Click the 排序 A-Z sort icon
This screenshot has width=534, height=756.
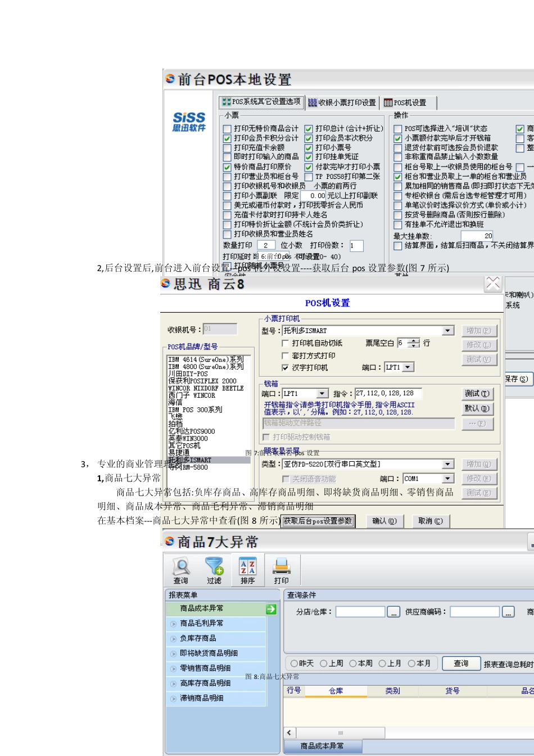[x=248, y=566]
